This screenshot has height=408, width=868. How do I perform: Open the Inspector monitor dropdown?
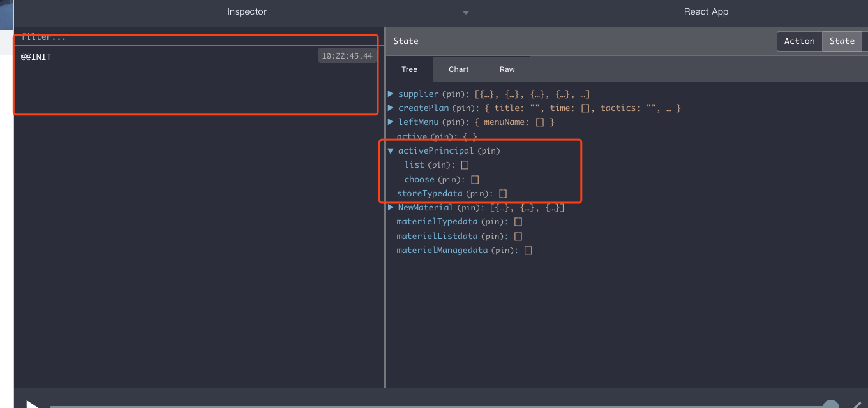click(x=247, y=12)
